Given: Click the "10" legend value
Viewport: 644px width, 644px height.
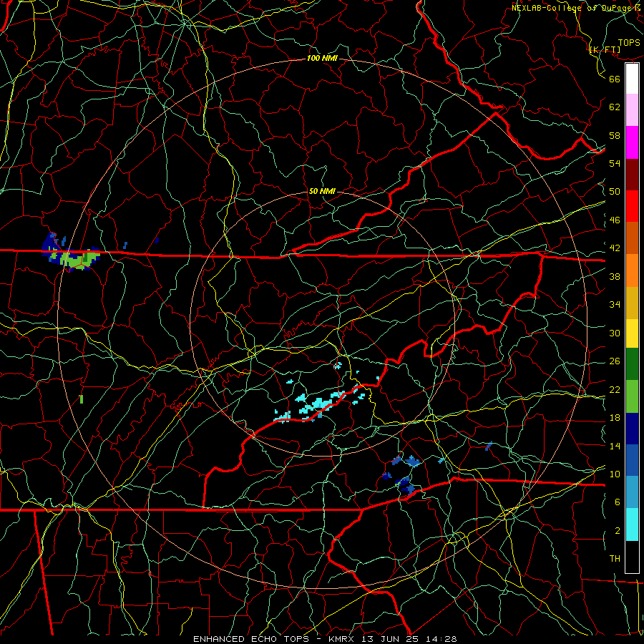Looking at the screenshot, I should coord(615,474).
